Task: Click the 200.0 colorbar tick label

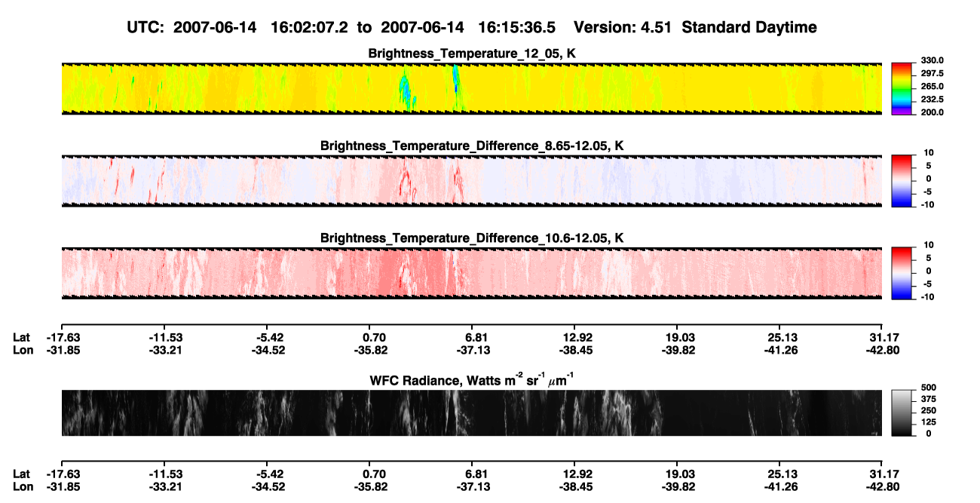Action: coord(932,112)
